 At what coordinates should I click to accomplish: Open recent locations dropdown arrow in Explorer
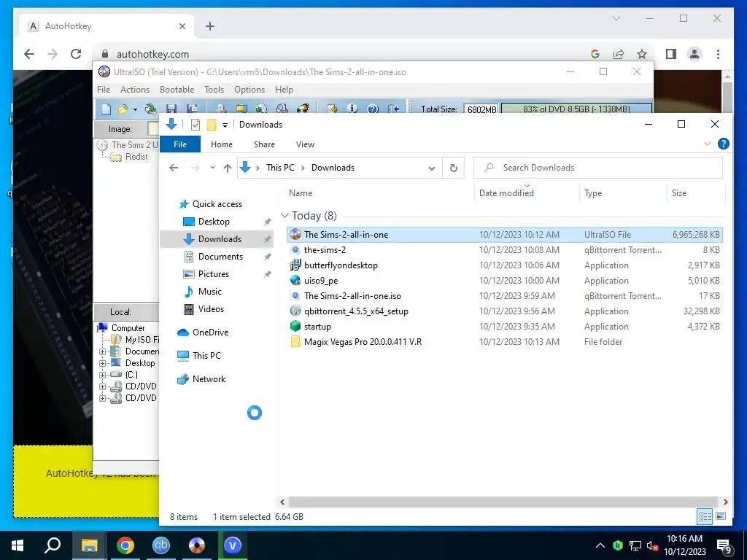coord(212,168)
